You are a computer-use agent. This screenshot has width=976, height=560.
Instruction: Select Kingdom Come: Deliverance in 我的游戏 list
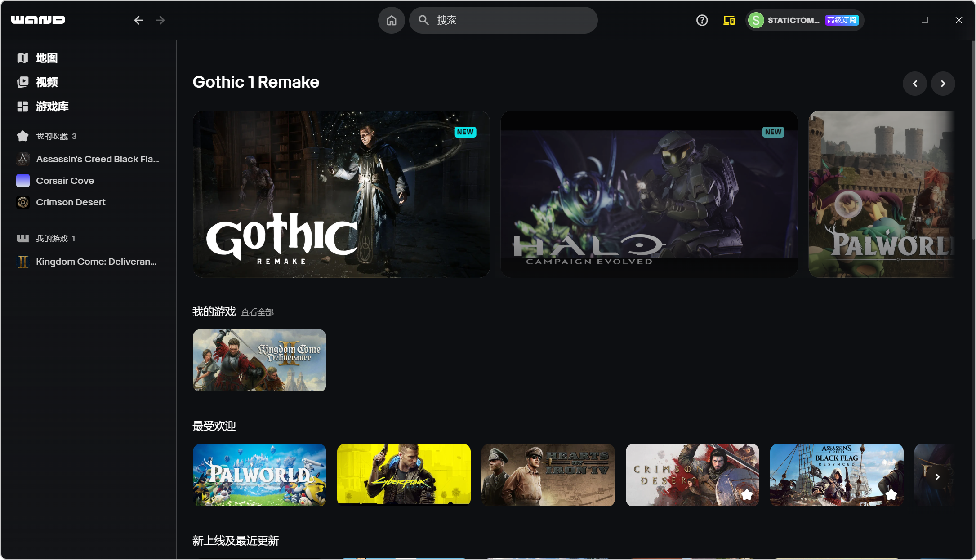click(96, 262)
